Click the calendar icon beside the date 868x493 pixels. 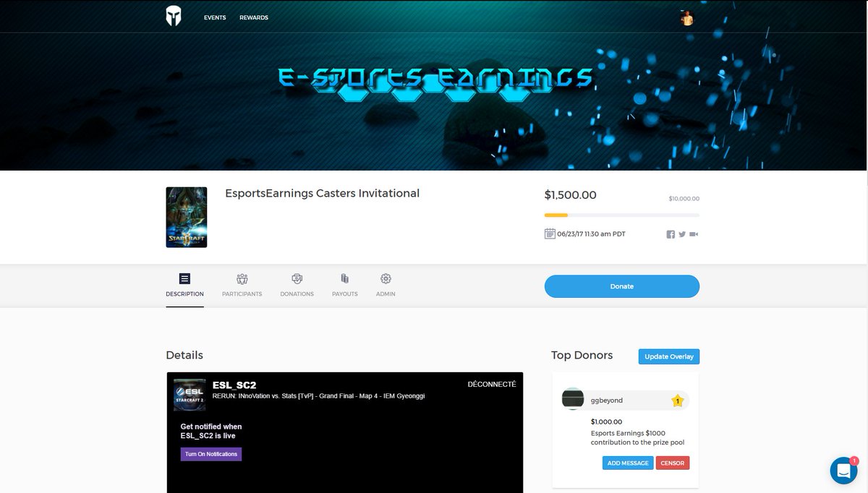pyautogui.click(x=550, y=233)
